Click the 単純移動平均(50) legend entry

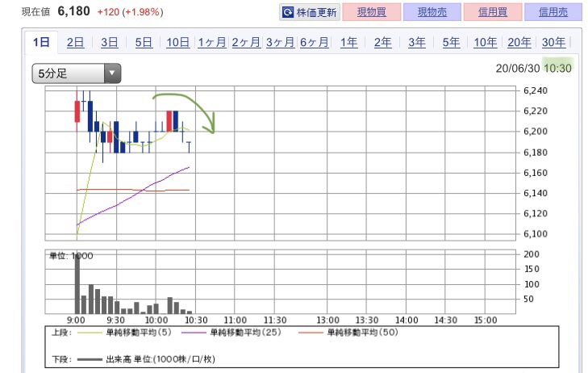[348, 333]
